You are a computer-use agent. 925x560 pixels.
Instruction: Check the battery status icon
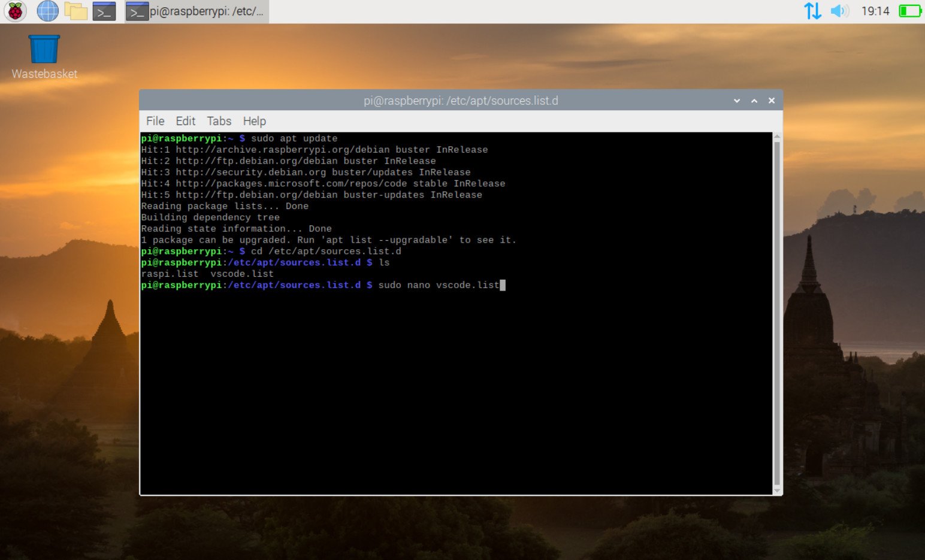click(x=910, y=11)
